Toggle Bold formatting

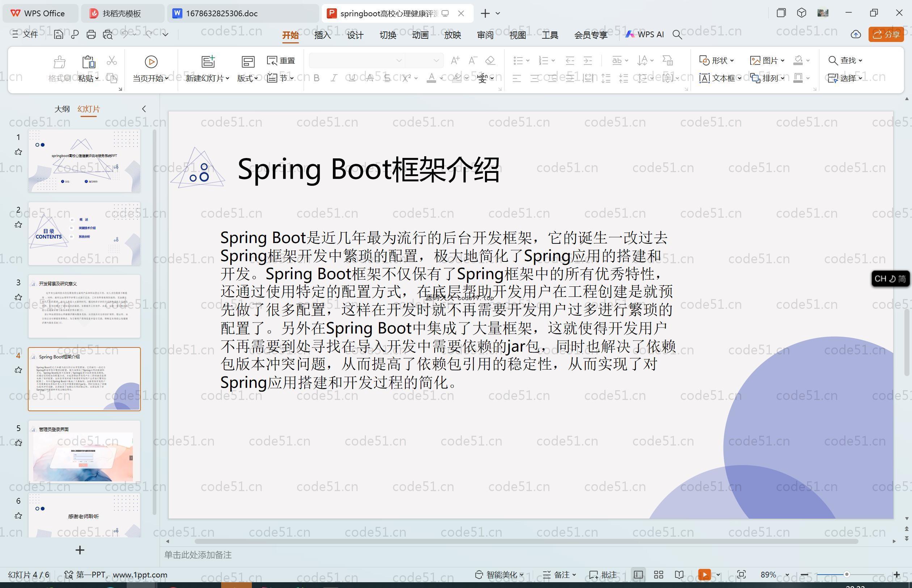tap(316, 78)
